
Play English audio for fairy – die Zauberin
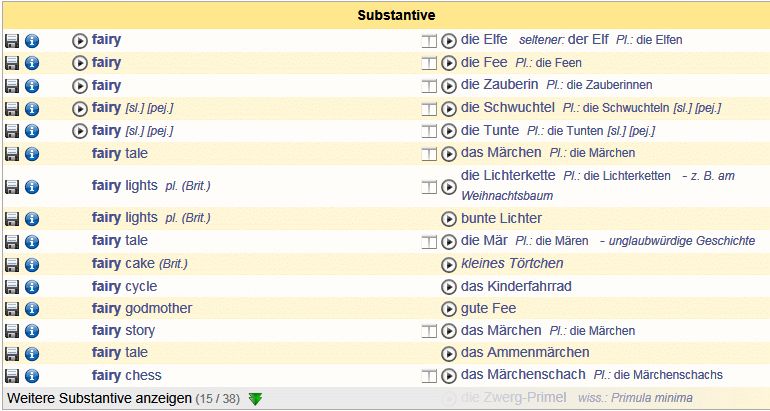(80, 86)
